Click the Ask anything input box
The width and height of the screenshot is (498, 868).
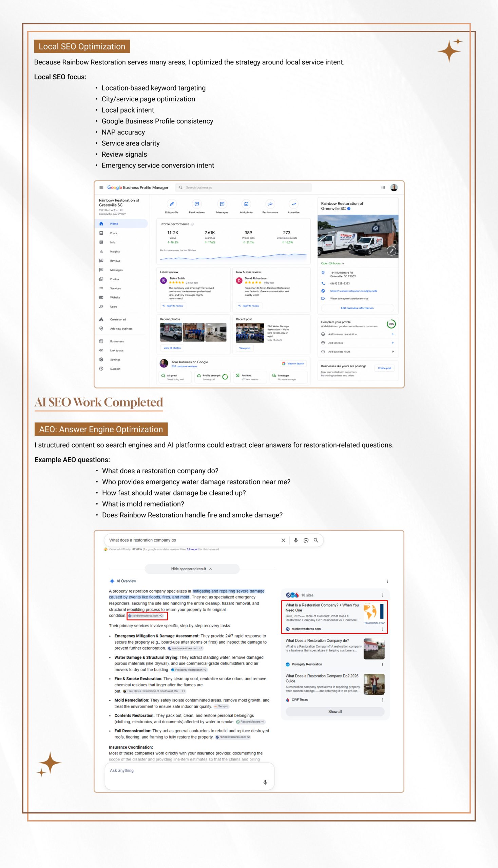190,776
